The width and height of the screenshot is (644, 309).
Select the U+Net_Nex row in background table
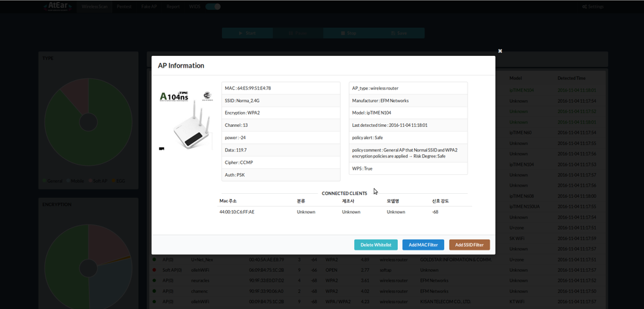pyautogui.click(x=376, y=260)
